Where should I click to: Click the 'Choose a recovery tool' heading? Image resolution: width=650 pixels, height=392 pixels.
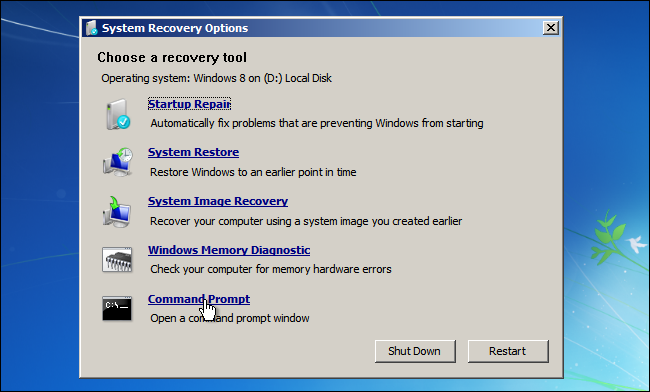pyautogui.click(x=172, y=57)
